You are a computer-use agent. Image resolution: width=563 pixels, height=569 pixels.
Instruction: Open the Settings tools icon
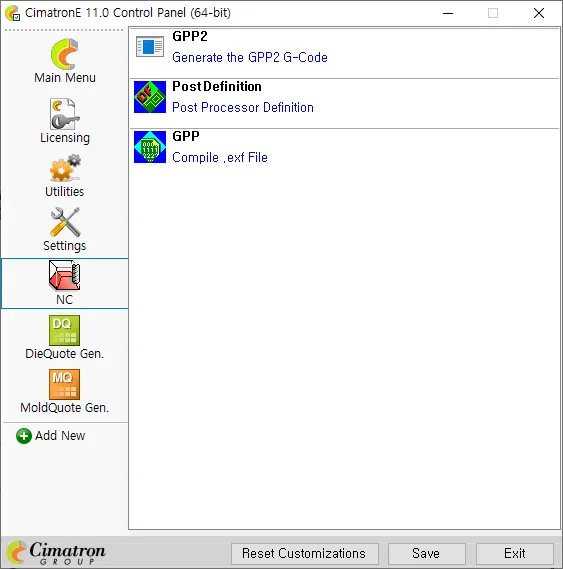[x=65, y=222]
